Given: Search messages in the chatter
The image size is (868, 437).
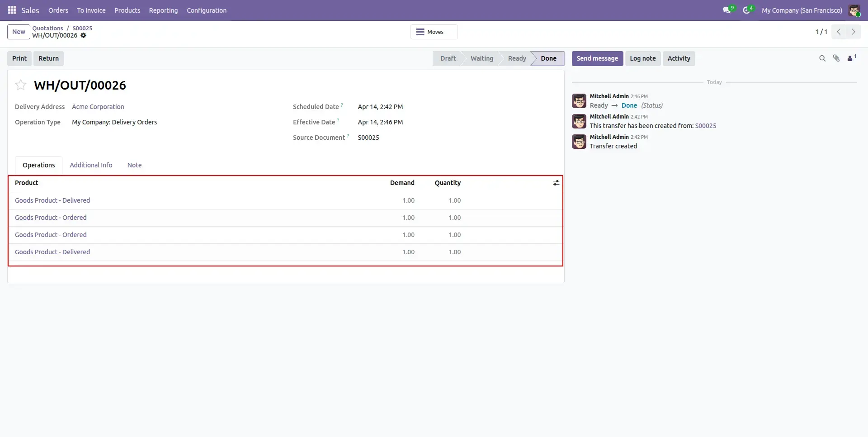Looking at the screenshot, I should [822, 58].
